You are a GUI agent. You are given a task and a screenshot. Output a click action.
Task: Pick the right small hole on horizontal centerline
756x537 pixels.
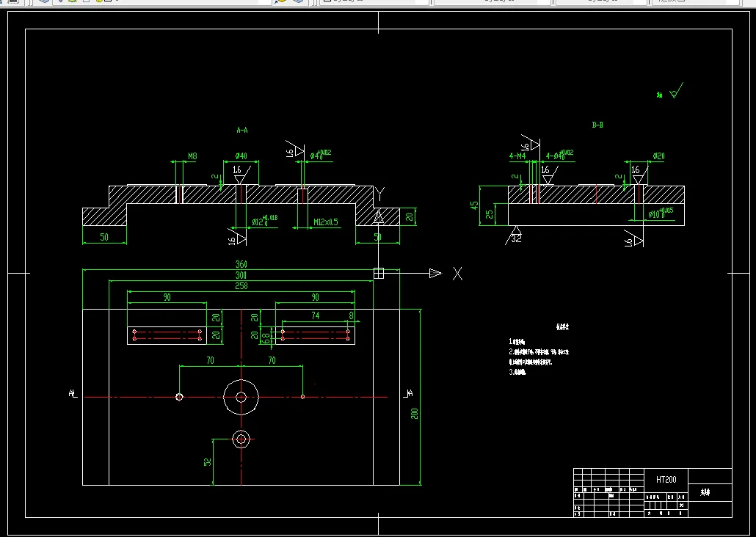tap(303, 397)
